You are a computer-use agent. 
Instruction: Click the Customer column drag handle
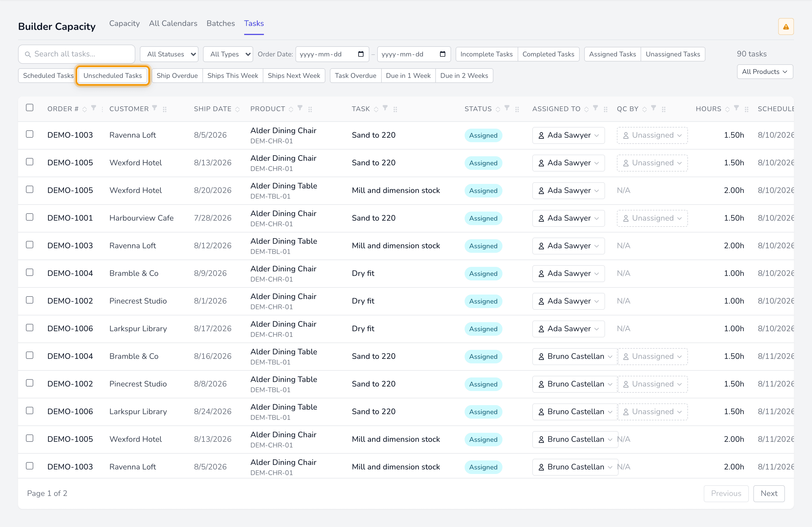(165, 109)
